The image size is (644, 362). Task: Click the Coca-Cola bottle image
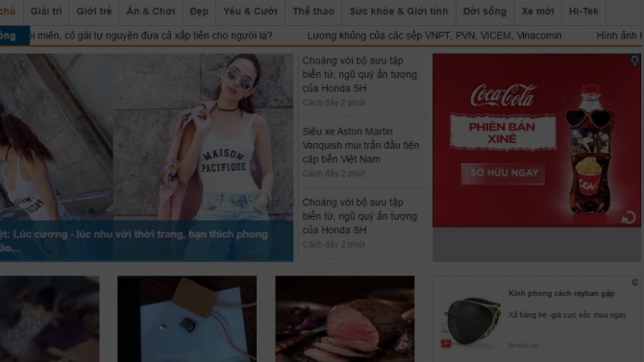[590, 149]
